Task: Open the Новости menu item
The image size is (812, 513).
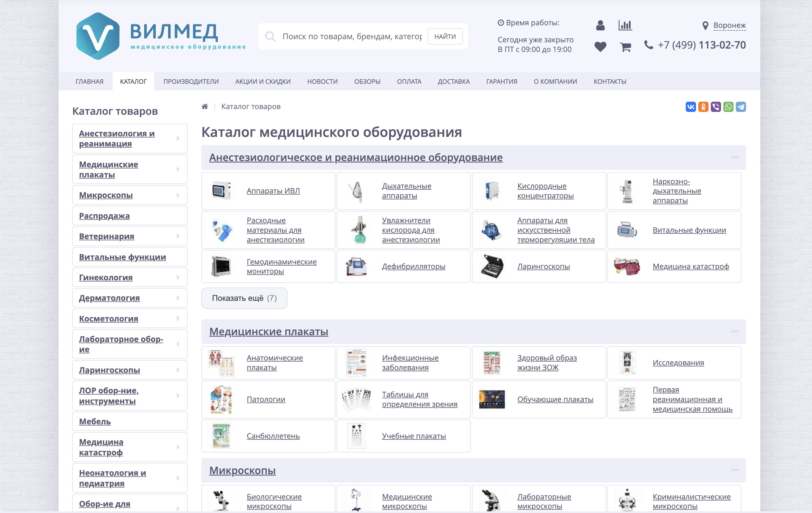Action: point(322,82)
